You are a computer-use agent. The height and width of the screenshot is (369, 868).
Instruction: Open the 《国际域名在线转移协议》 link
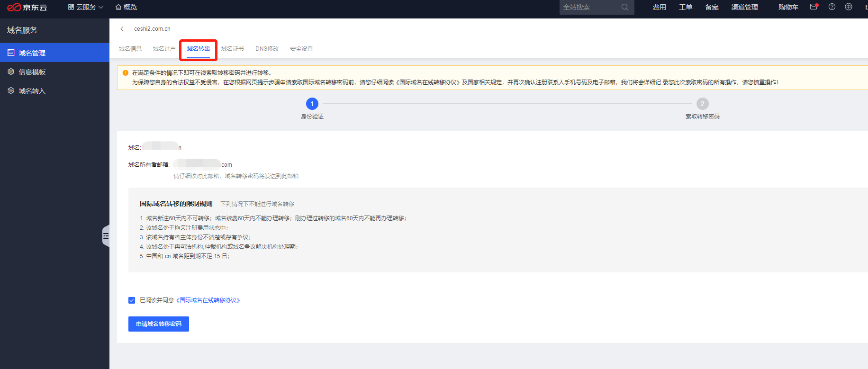pos(208,300)
